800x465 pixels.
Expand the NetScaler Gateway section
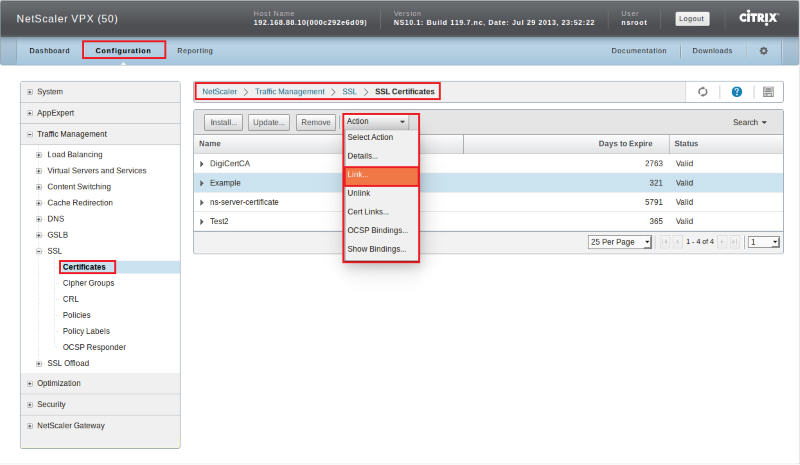point(30,426)
